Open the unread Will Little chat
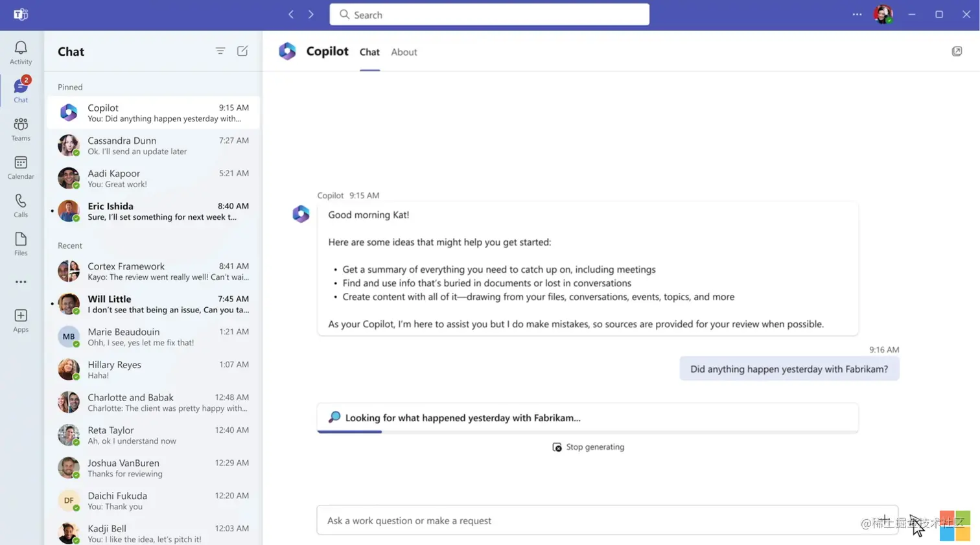Image resolution: width=980 pixels, height=545 pixels. (x=154, y=304)
